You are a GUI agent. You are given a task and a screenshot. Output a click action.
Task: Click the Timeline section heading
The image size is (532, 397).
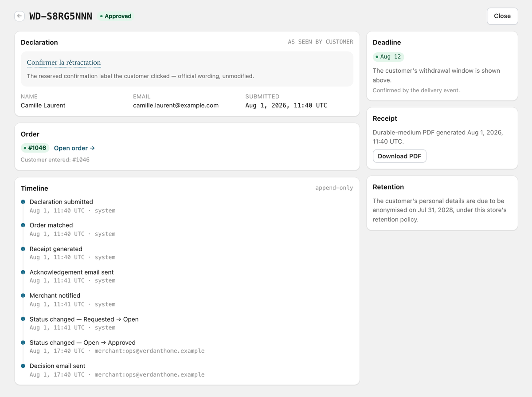point(35,189)
